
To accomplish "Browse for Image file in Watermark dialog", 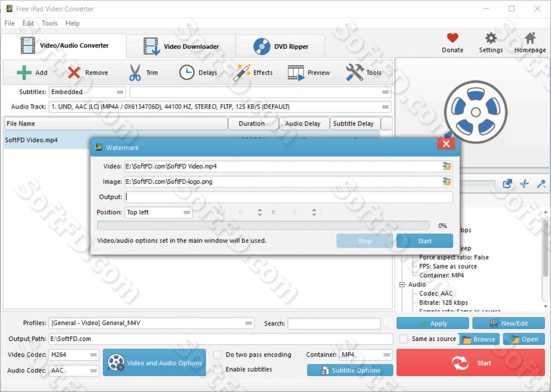I will 447,182.
